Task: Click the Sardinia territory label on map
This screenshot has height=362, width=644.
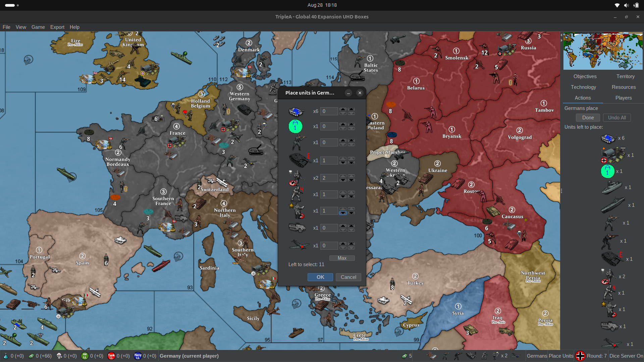Action: click(209, 268)
